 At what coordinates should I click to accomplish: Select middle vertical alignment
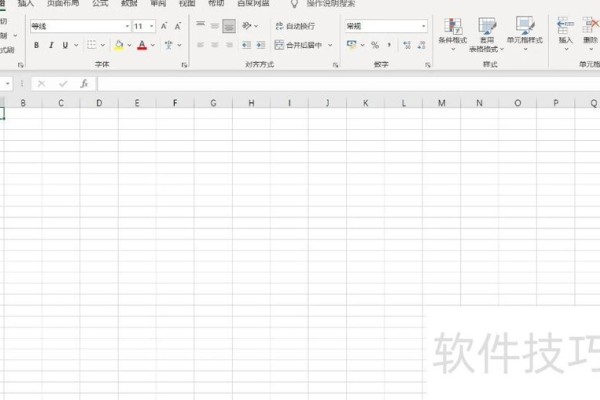click(x=215, y=26)
